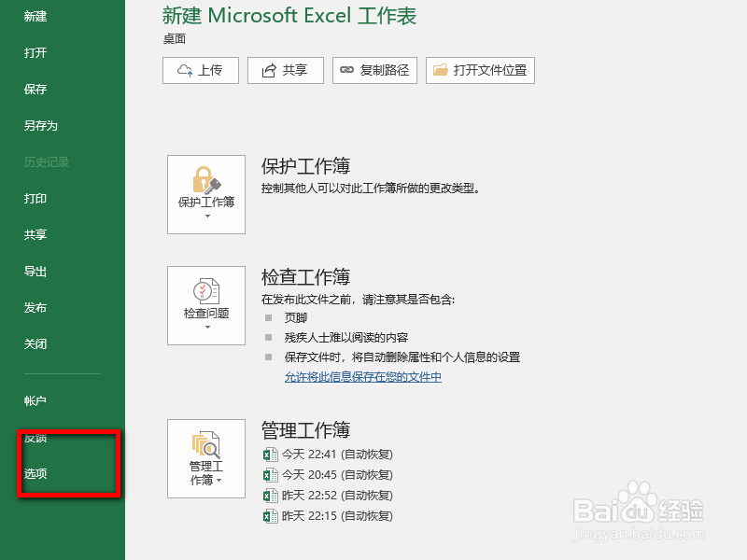Click the 上传 button text
Viewport: 747px width, 560px height.
point(210,71)
